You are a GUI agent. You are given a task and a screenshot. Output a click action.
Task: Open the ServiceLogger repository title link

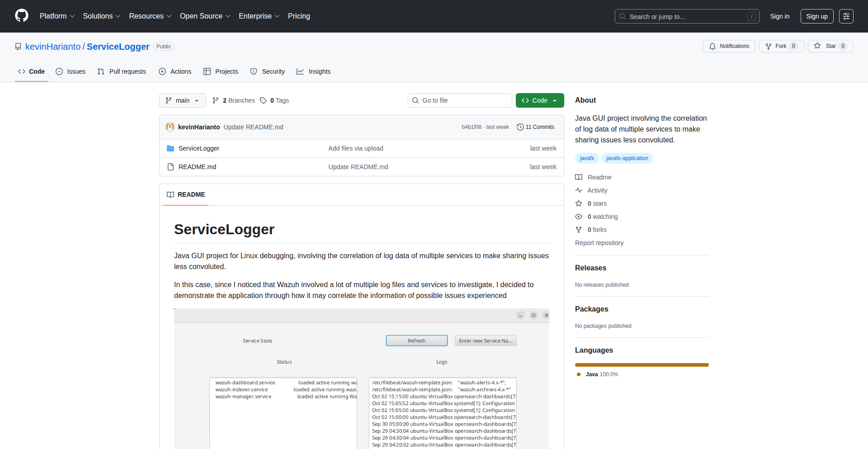coord(118,47)
